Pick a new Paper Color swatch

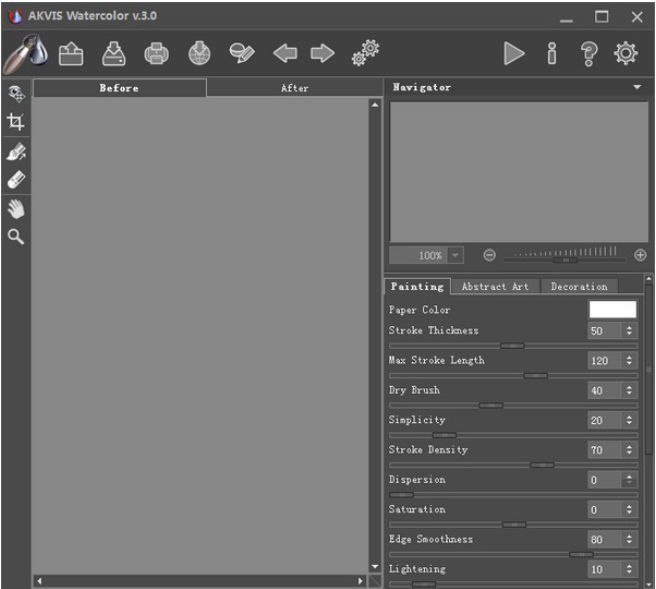(612, 310)
